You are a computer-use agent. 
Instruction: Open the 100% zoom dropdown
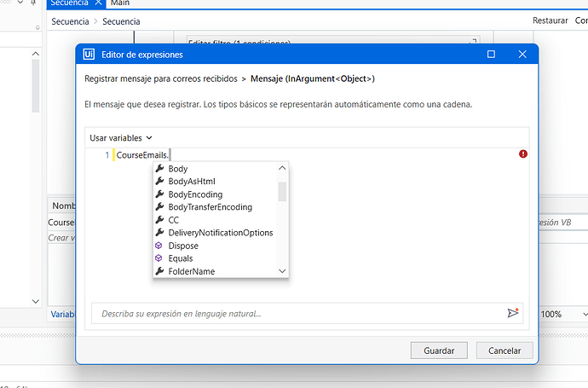tap(585, 314)
